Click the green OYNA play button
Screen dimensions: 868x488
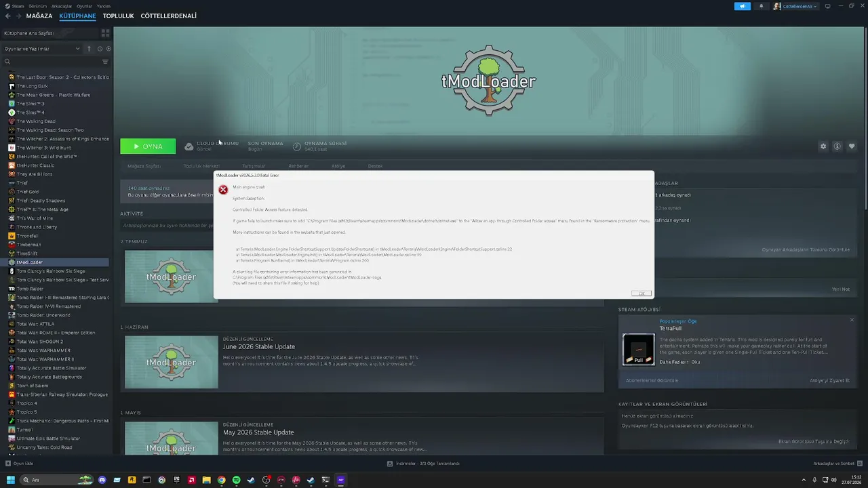point(148,146)
